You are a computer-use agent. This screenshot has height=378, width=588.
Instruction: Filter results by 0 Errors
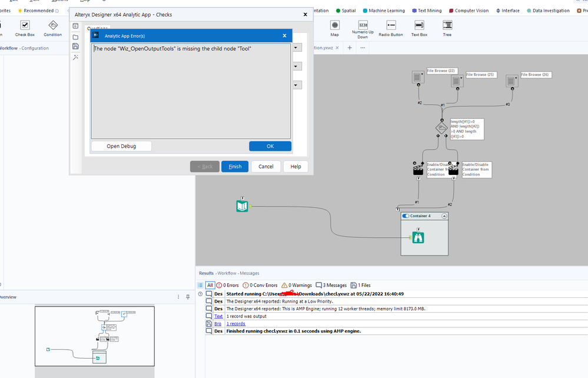click(x=228, y=285)
